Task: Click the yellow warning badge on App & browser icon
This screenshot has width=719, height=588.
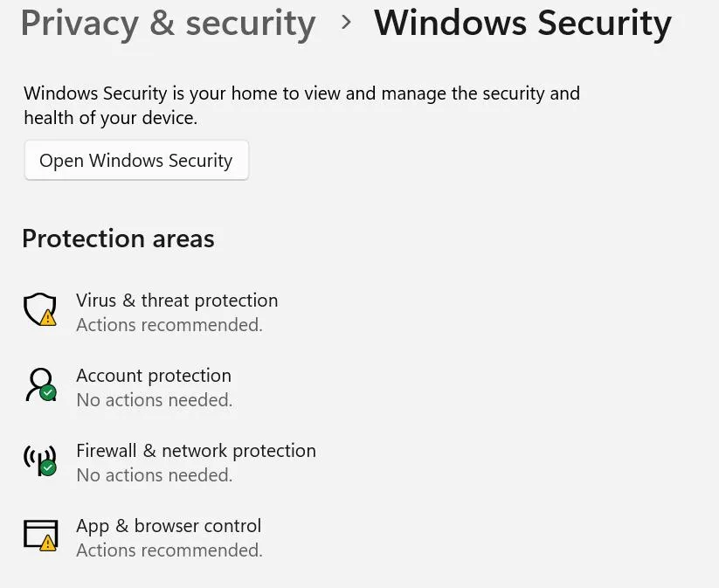Action: point(48,543)
